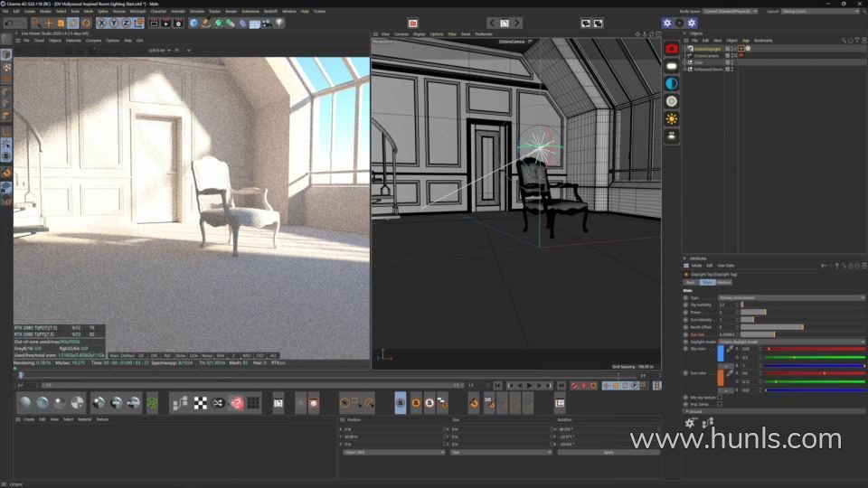Click the Octane camera icon in side palette

coord(672,48)
